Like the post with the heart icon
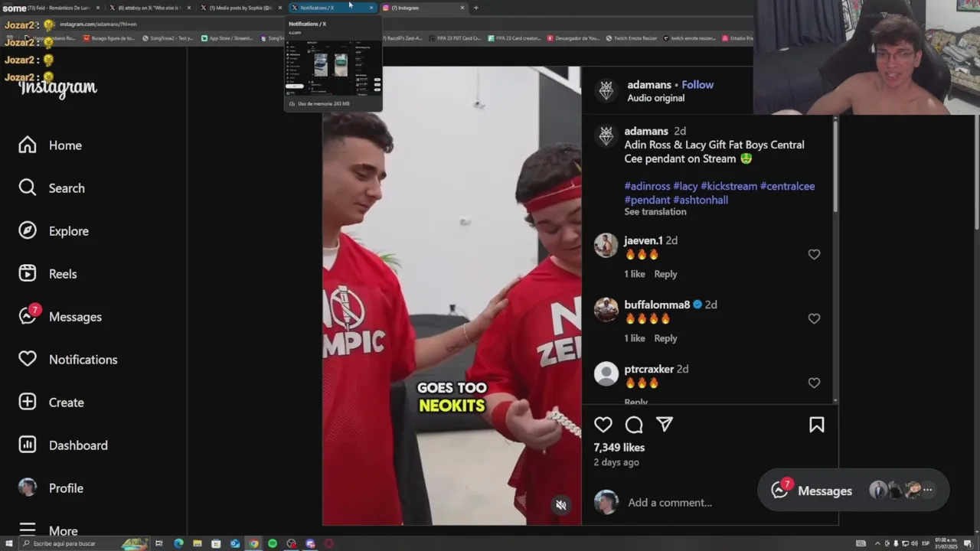The height and width of the screenshot is (551, 980). 603,425
